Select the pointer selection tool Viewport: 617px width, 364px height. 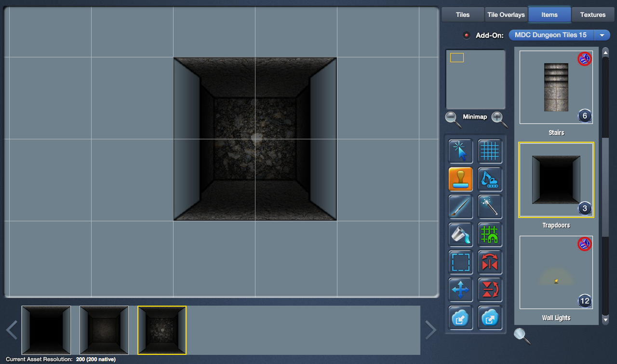pos(460,151)
